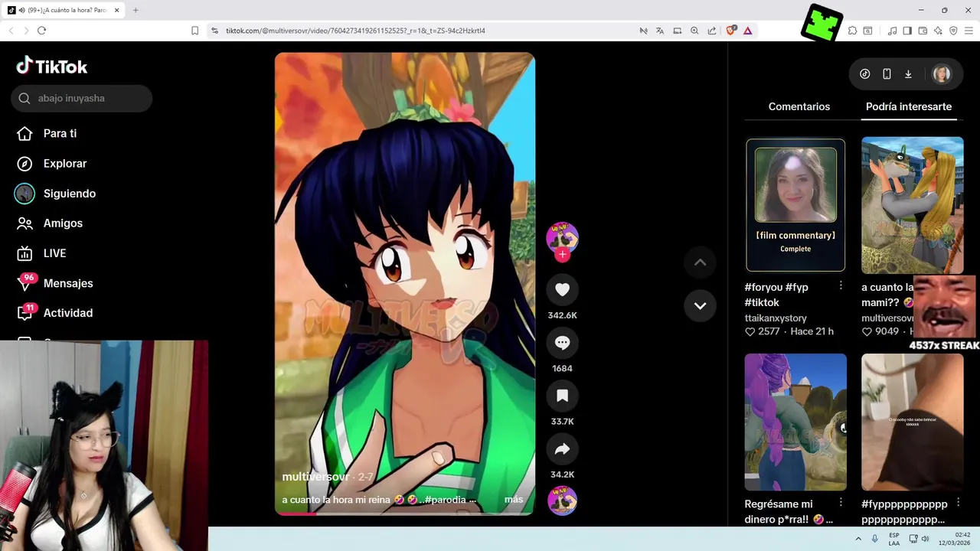980x551 pixels.
Task: Switch to Podría interesarte tab
Action: point(909,106)
